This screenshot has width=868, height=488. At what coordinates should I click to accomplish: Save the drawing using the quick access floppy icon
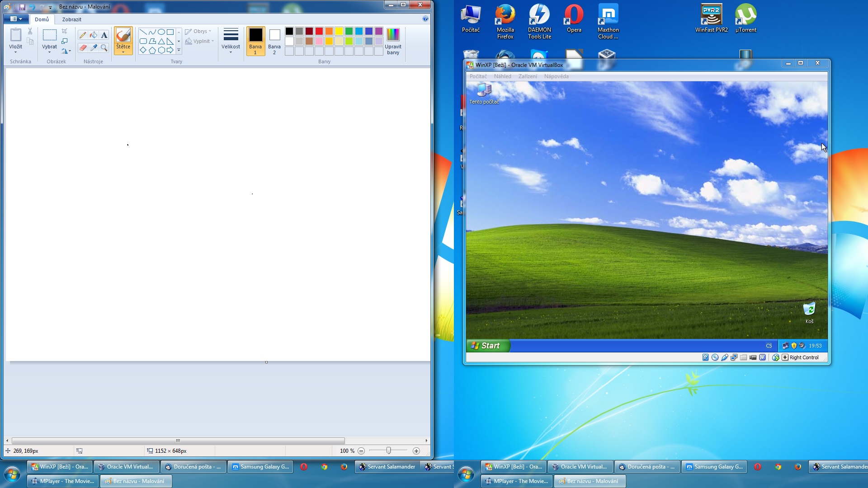click(22, 7)
